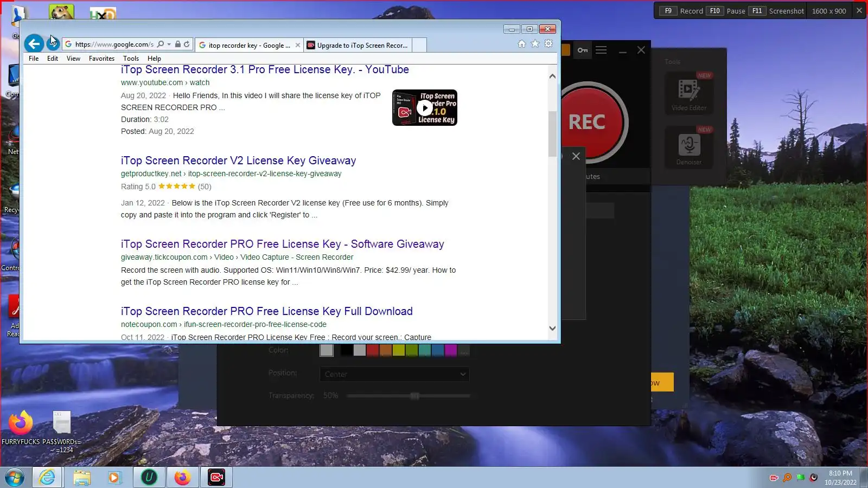This screenshot has width=868, height=488.
Task: Click the green flag tray icon
Action: pos(800,478)
